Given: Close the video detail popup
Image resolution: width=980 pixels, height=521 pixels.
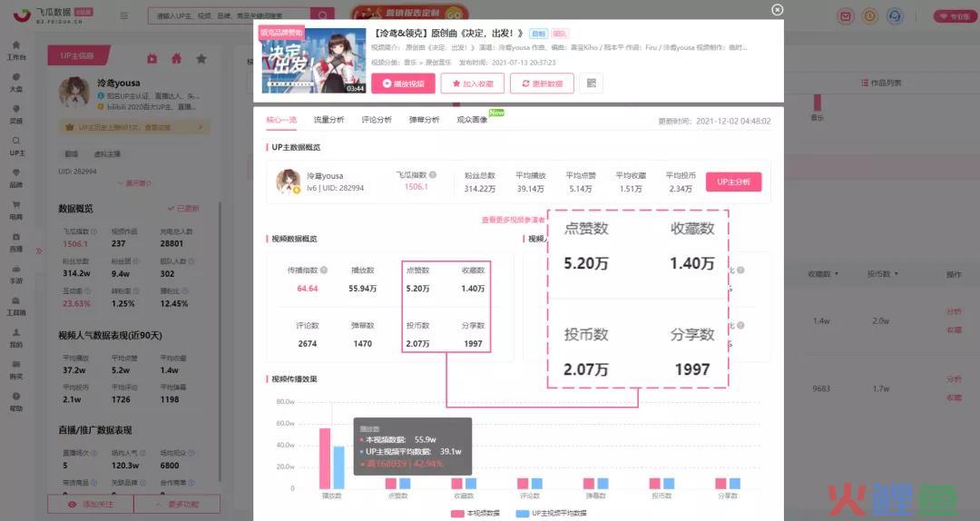Looking at the screenshot, I should coord(777,10).
